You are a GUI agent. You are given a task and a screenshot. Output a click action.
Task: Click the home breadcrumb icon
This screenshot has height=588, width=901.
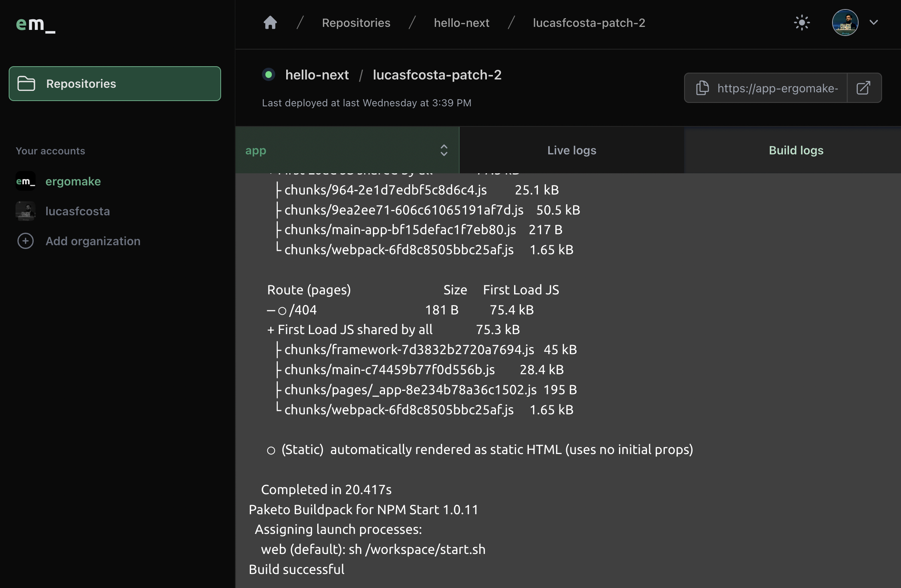point(270,23)
